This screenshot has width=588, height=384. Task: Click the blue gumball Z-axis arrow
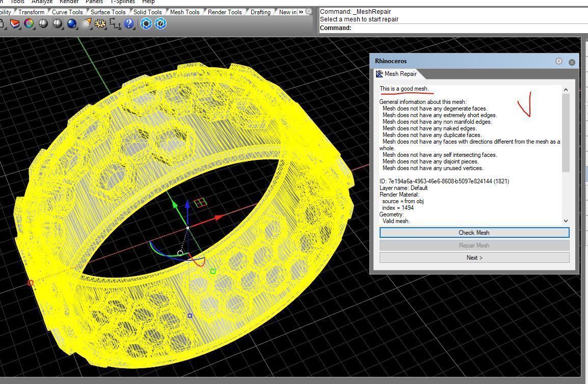[188, 204]
